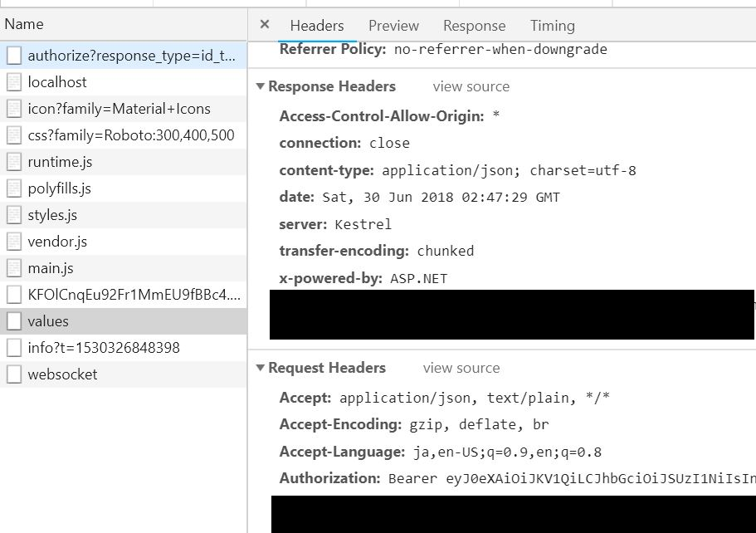The image size is (756, 533).
Task: Switch to the Response tab
Action: [475, 26]
